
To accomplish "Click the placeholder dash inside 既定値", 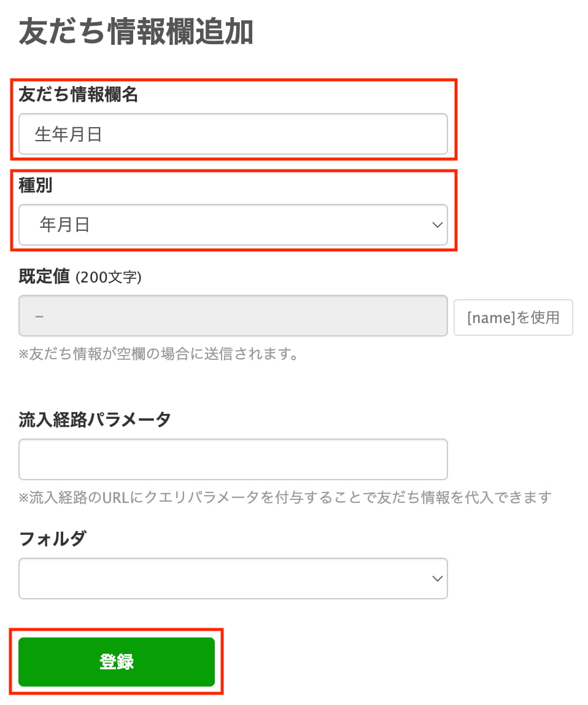I will pyautogui.click(x=38, y=316).
